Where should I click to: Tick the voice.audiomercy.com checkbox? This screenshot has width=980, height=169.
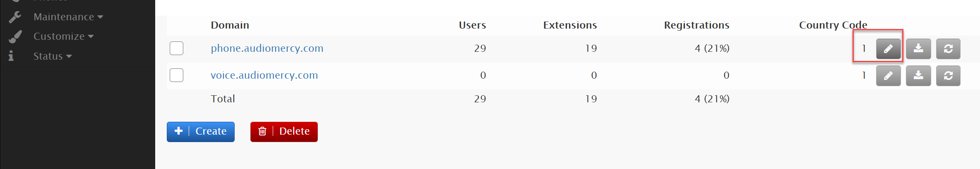[176, 75]
